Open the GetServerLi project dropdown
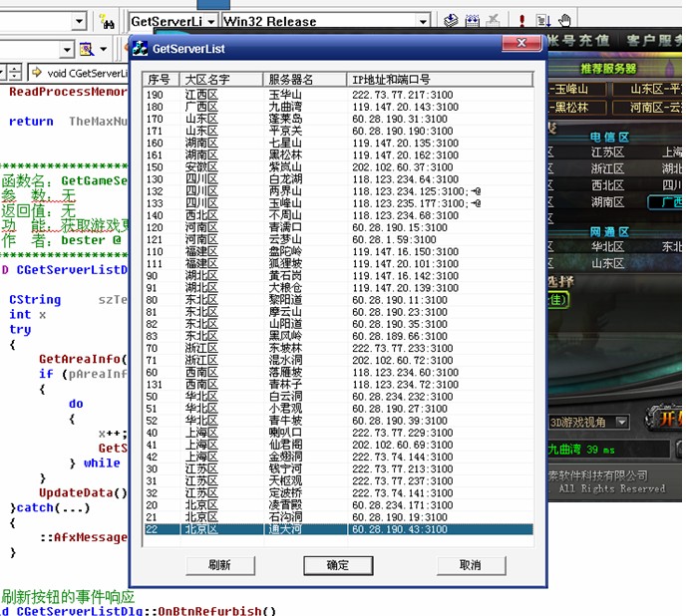The width and height of the screenshot is (686, 616). point(210,22)
